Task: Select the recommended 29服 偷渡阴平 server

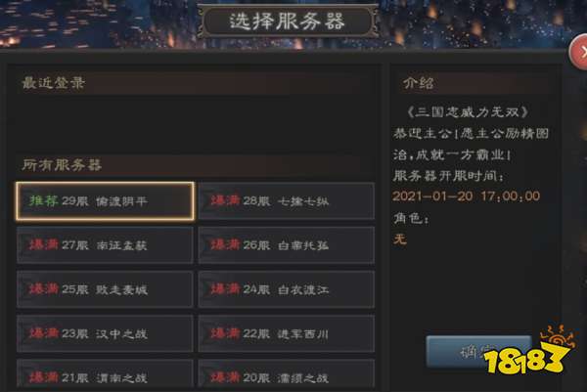Action: 105,201
